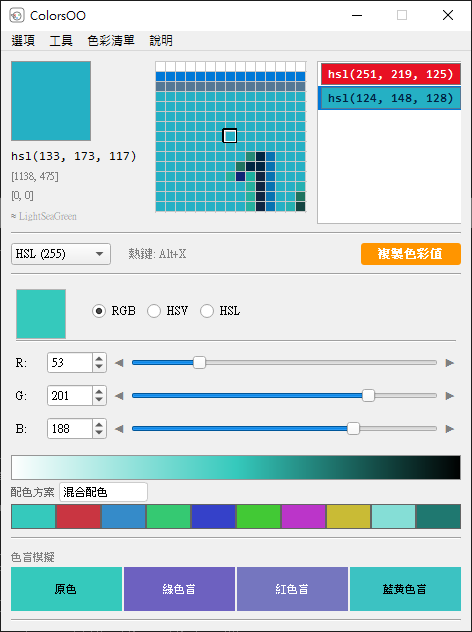
Task: Open the 混合配色 color scheme dropdown
Action: tap(103, 492)
